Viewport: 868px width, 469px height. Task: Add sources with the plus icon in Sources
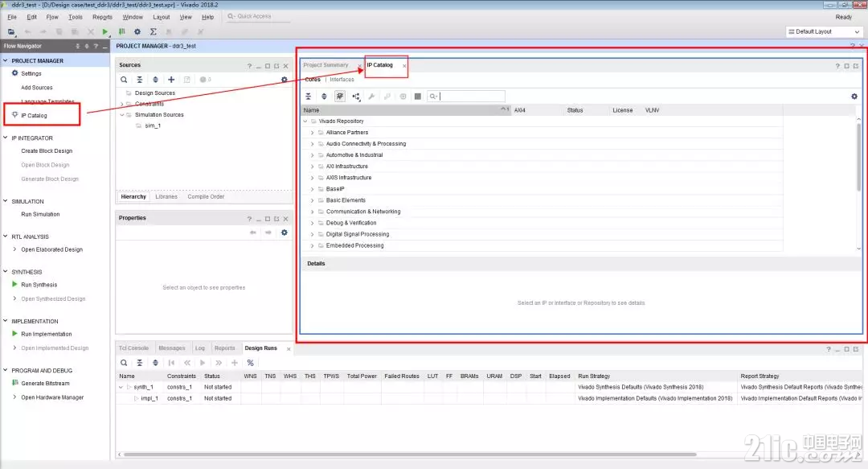point(171,80)
